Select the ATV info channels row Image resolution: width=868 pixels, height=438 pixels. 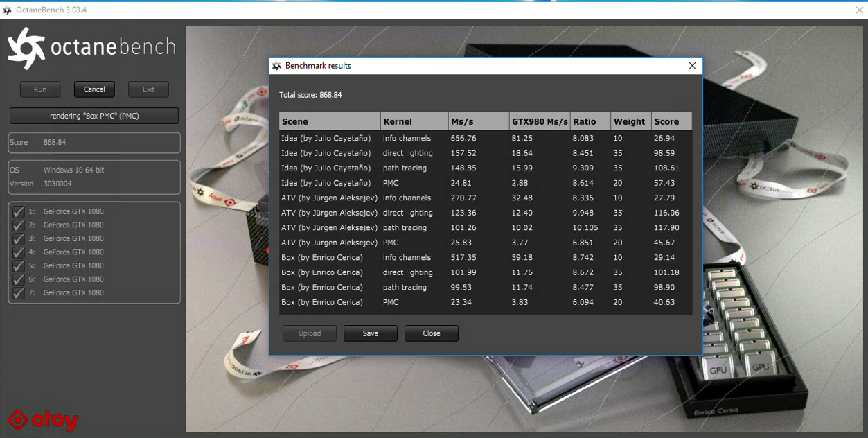pos(485,198)
